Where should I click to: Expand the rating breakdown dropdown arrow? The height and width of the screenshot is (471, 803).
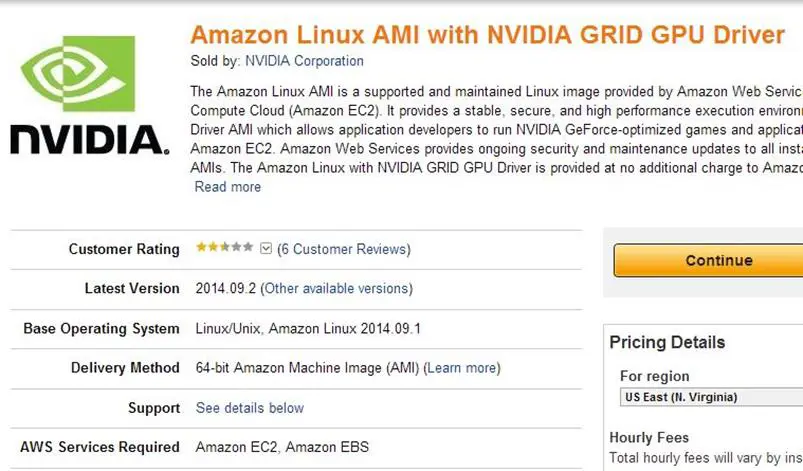(x=265, y=249)
